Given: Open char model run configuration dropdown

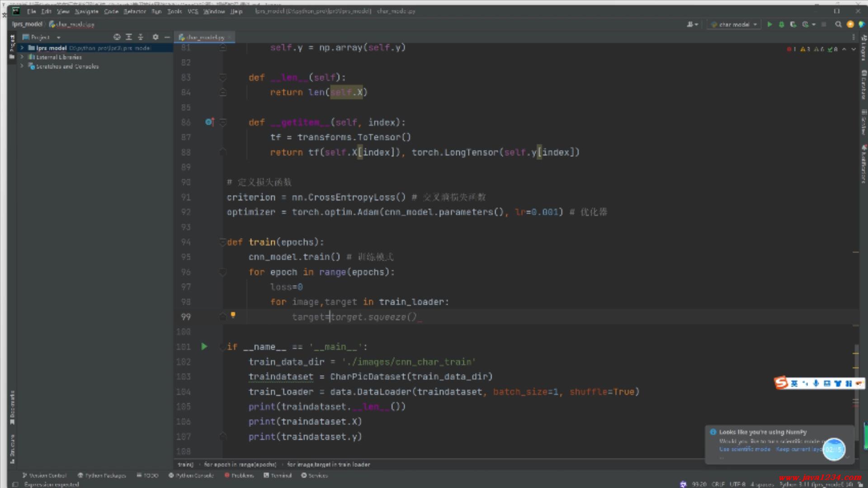Looking at the screenshot, I should [735, 24].
